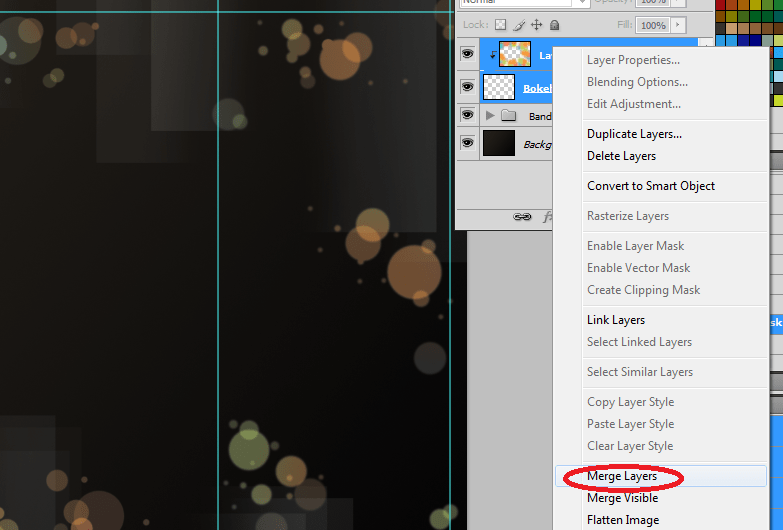Click Convert to Smart Object

tap(650, 186)
